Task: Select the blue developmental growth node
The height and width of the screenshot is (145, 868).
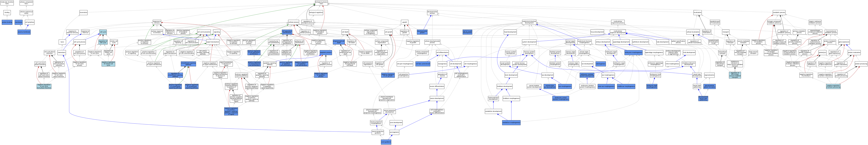Action: pyautogui.click(x=422, y=32)
